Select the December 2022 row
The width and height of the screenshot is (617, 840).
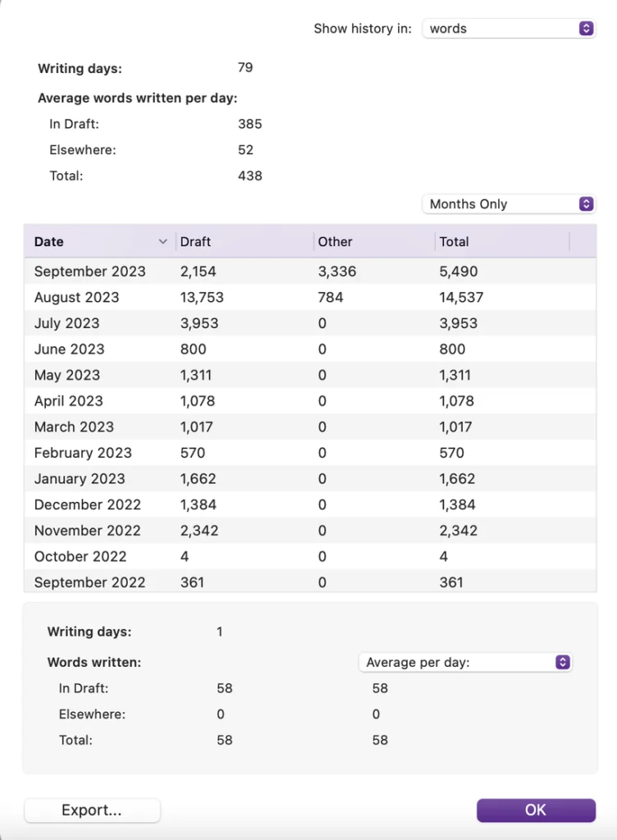pos(310,504)
